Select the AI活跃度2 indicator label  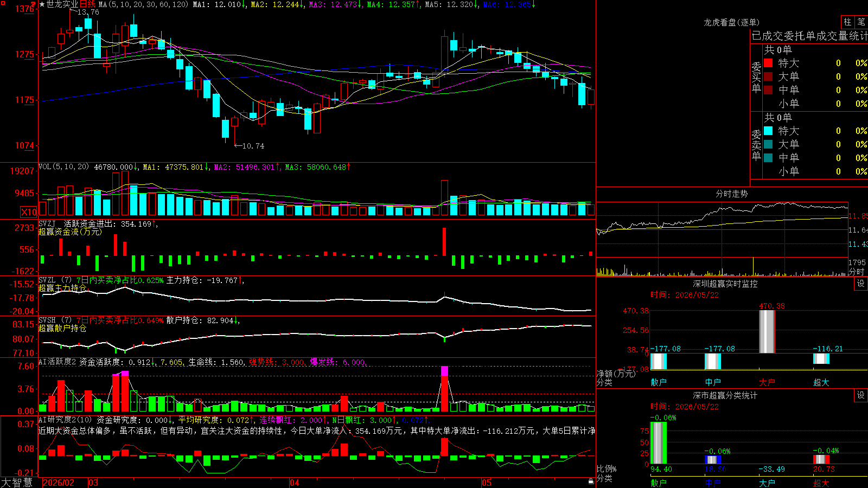pyautogui.click(x=58, y=362)
